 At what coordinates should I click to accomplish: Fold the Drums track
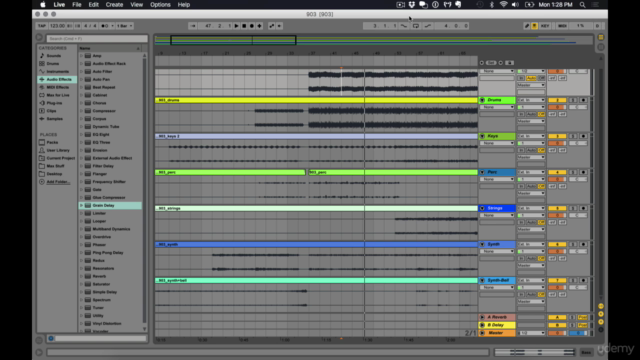pos(482,100)
